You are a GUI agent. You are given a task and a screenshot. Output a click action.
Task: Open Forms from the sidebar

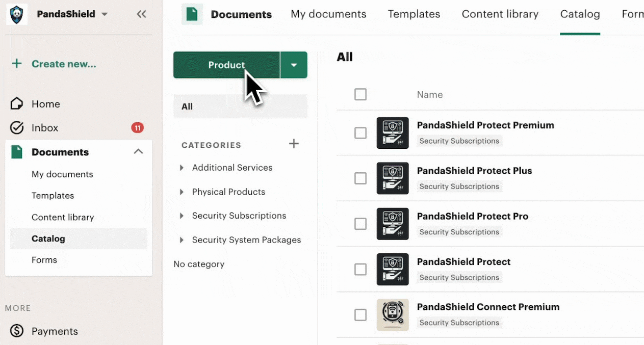click(x=44, y=259)
